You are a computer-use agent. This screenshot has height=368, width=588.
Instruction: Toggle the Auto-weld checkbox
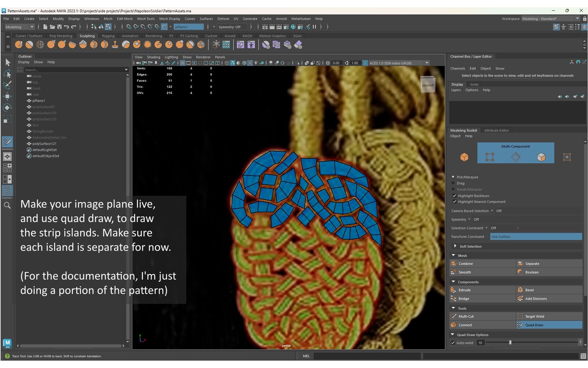[453, 343]
